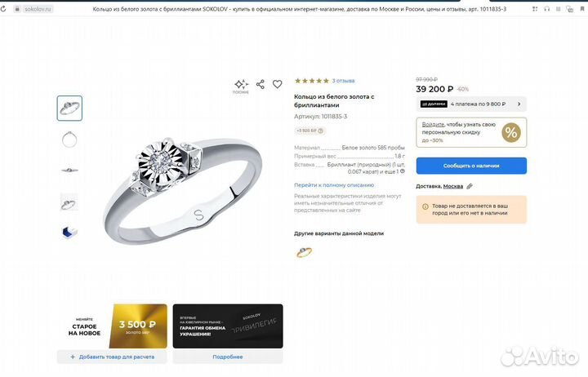Select the first ring thumbnail image
This screenshot has height=377, width=588.
click(x=69, y=108)
